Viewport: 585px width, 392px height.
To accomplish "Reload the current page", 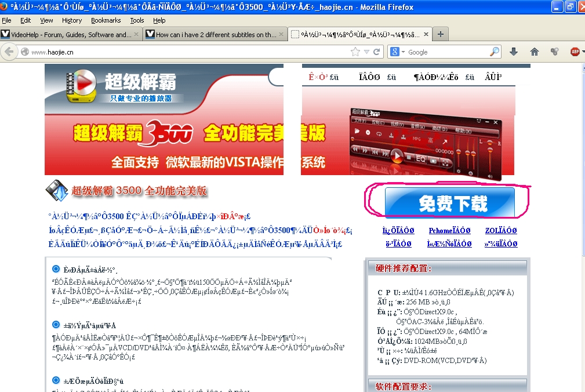I will tap(376, 52).
